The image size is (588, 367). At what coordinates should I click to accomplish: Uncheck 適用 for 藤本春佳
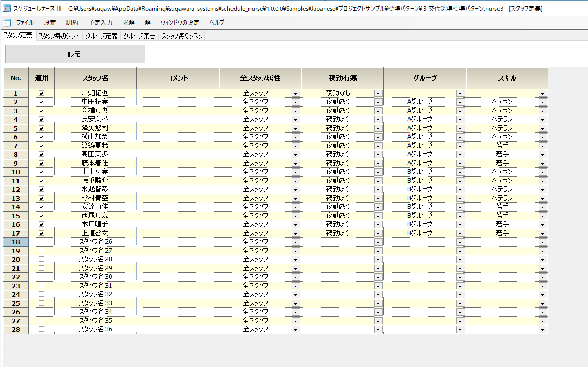41,163
